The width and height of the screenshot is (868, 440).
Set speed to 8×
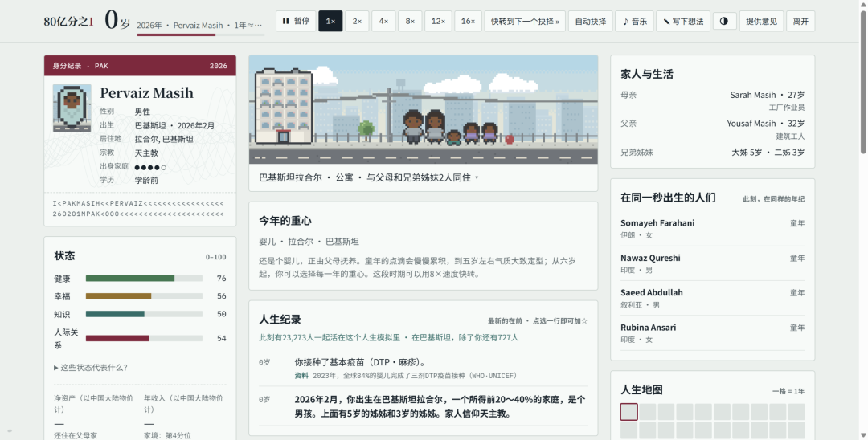(410, 21)
